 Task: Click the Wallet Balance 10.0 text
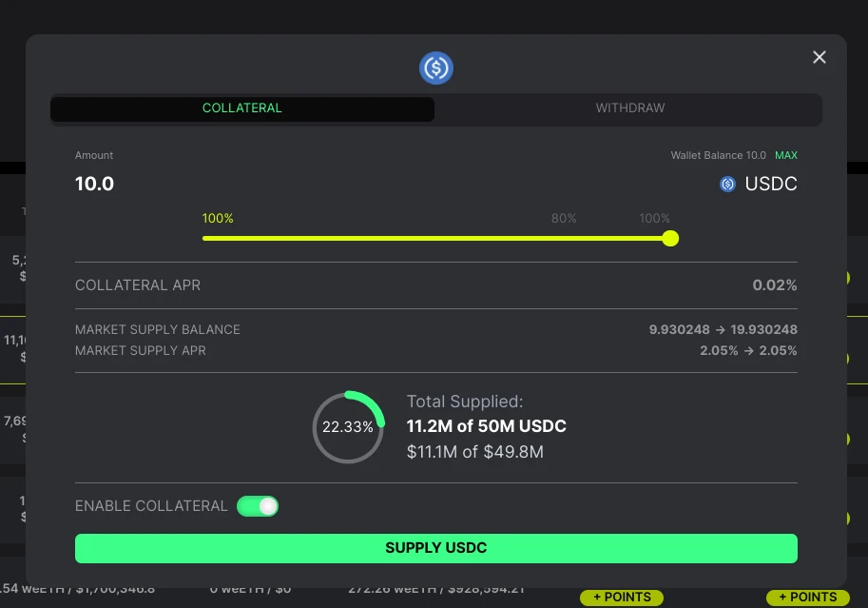[x=718, y=155]
